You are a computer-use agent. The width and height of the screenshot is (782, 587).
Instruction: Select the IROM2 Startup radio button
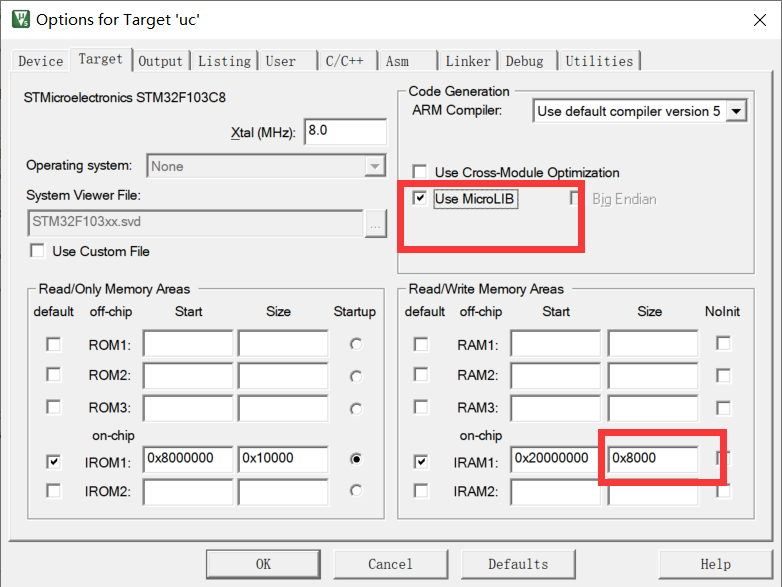click(x=356, y=491)
